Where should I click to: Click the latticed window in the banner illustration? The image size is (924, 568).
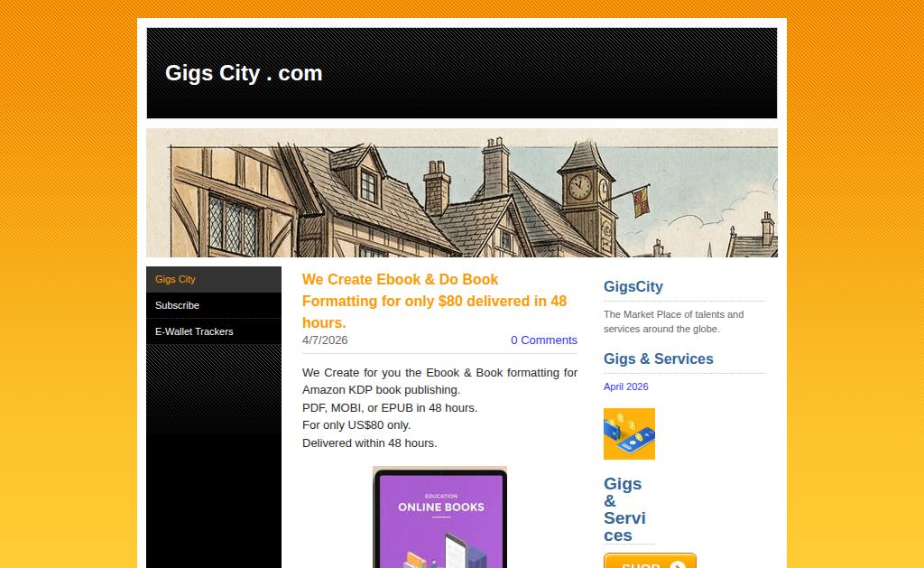[x=233, y=225]
